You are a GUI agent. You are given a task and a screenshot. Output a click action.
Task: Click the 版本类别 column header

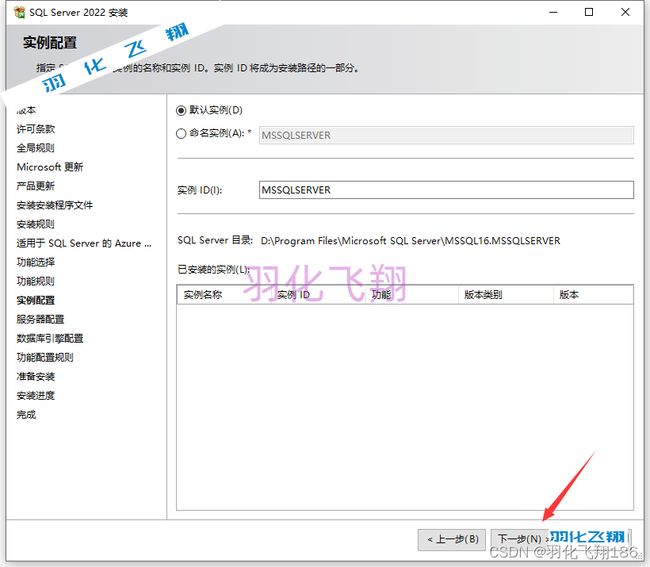pos(506,295)
